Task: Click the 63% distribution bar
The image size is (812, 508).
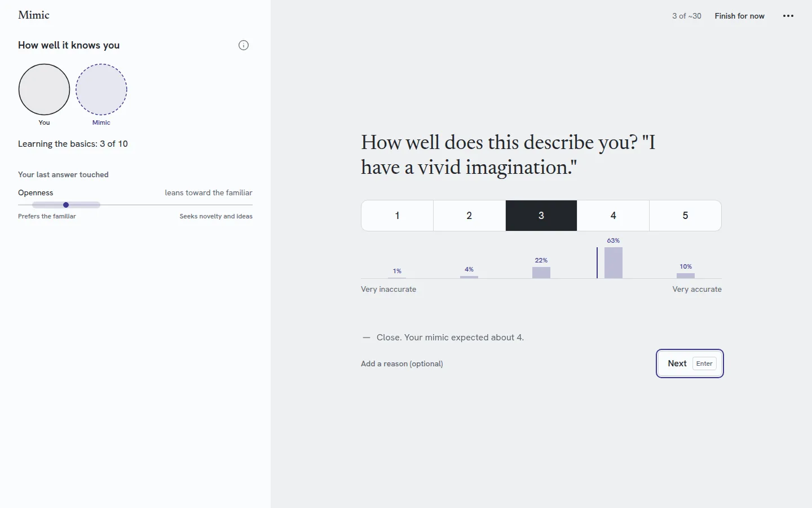Action: point(614,262)
